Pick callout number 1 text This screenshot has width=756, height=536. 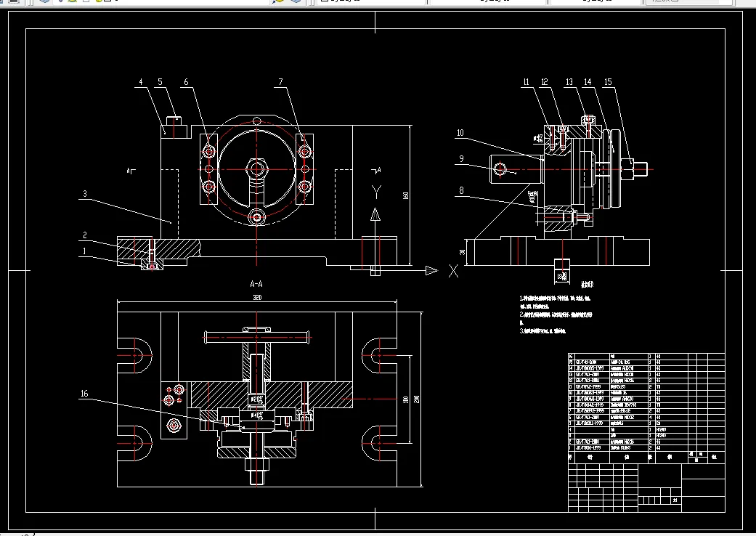pyautogui.click(x=84, y=251)
